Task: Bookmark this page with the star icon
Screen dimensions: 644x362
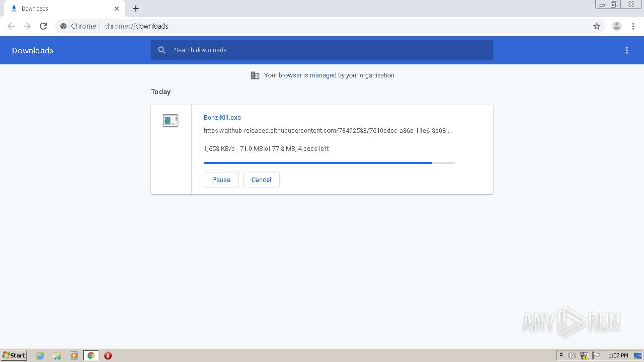Action: click(x=597, y=26)
